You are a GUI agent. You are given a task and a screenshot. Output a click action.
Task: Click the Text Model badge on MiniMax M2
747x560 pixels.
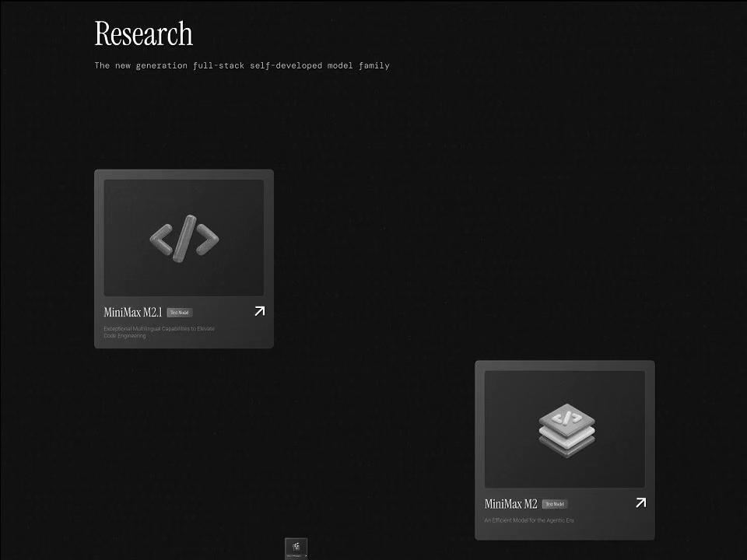pyautogui.click(x=554, y=503)
